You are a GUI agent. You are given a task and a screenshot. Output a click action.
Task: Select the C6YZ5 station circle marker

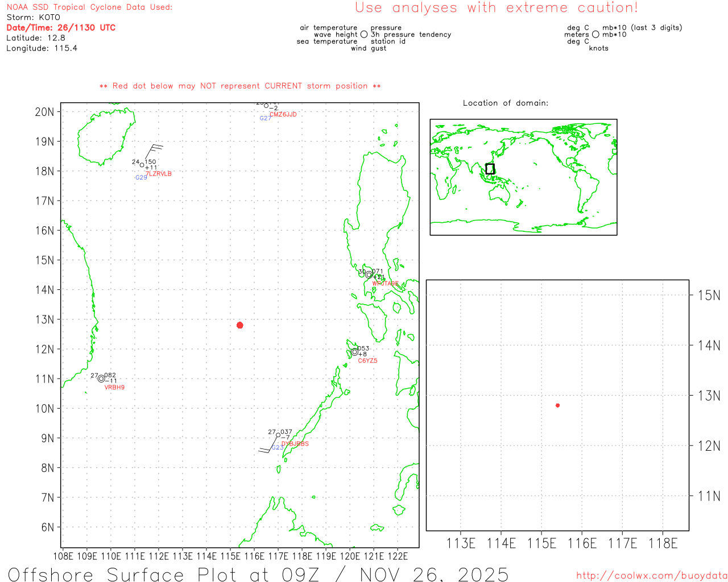355,352
